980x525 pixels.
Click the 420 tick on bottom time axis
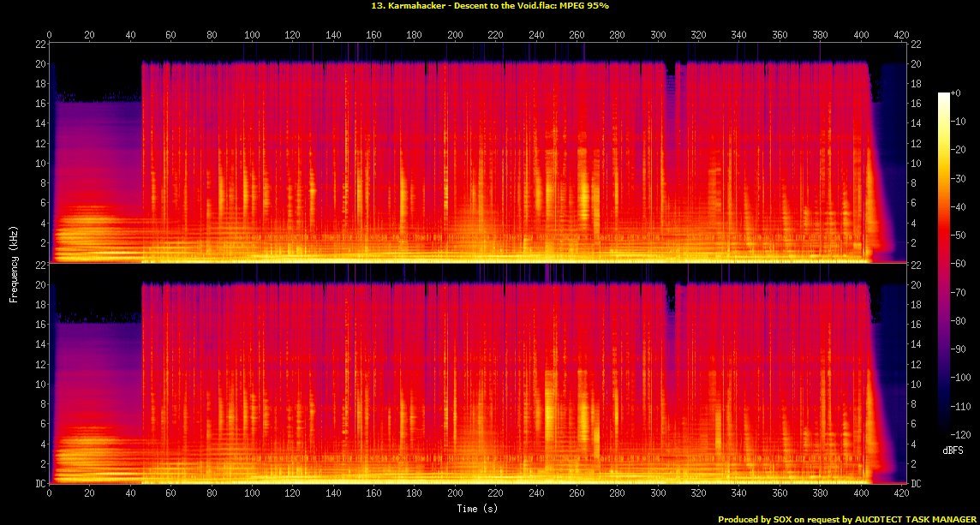(x=900, y=495)
